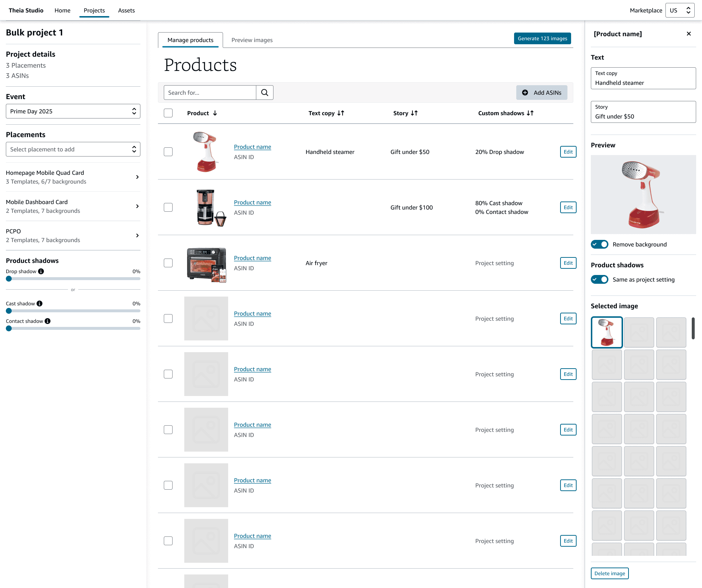Sort the Story column
The width and height of the screenshot is (702, 588).
pos(414,113)
